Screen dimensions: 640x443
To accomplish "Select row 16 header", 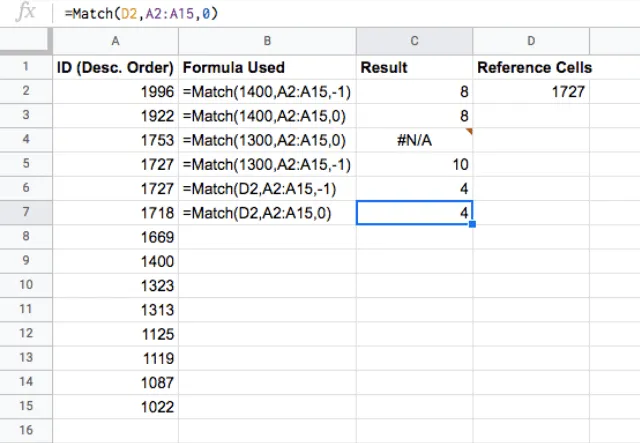I will pyautogui.click(x=26, y=430).
